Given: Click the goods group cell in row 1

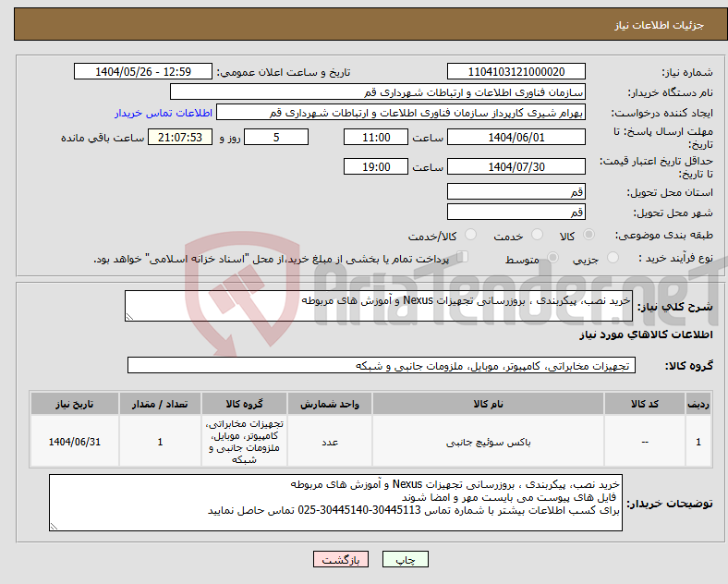Looking at the screenshot, I should pyautogui.click(x=244, y=442).
